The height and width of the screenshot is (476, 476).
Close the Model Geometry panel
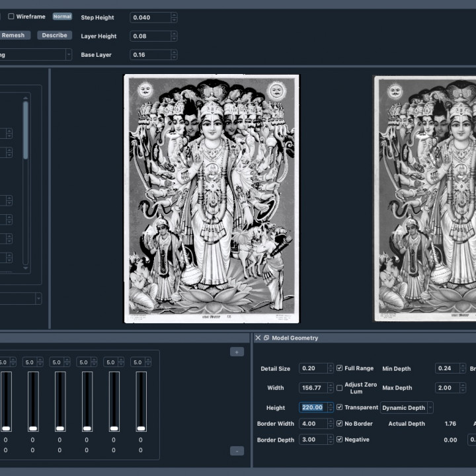258,338
